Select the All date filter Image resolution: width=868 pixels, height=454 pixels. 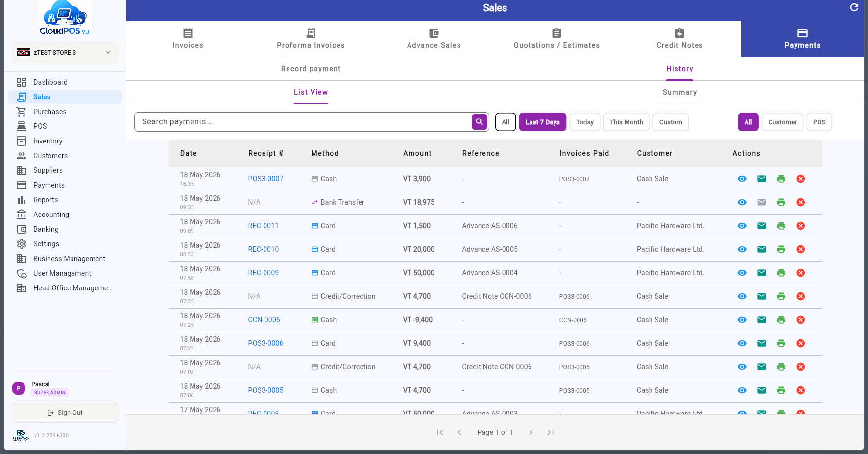(506, 122)
